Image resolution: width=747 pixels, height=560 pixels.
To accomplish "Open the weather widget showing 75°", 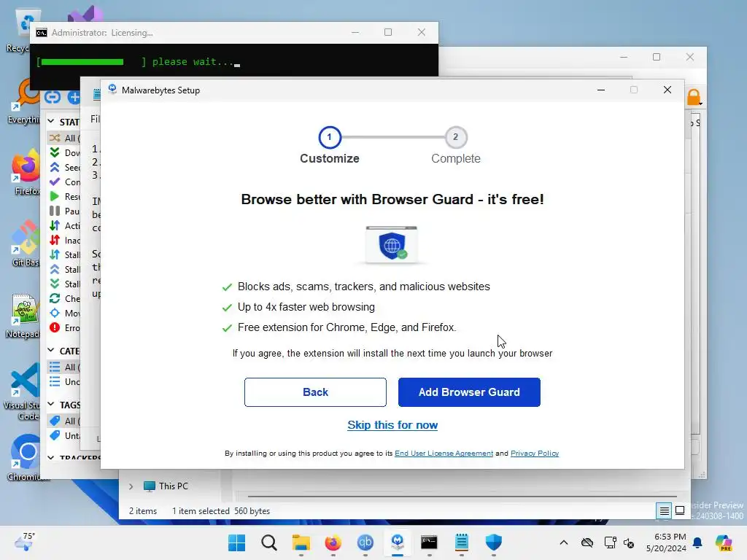I will click(x=24, y=542).
